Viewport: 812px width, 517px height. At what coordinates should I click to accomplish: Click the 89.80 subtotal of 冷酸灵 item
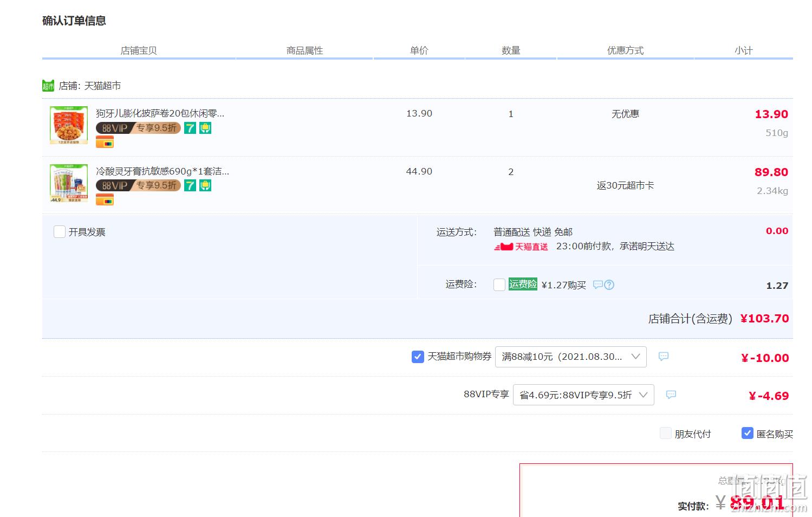click(x=771, y=172)
